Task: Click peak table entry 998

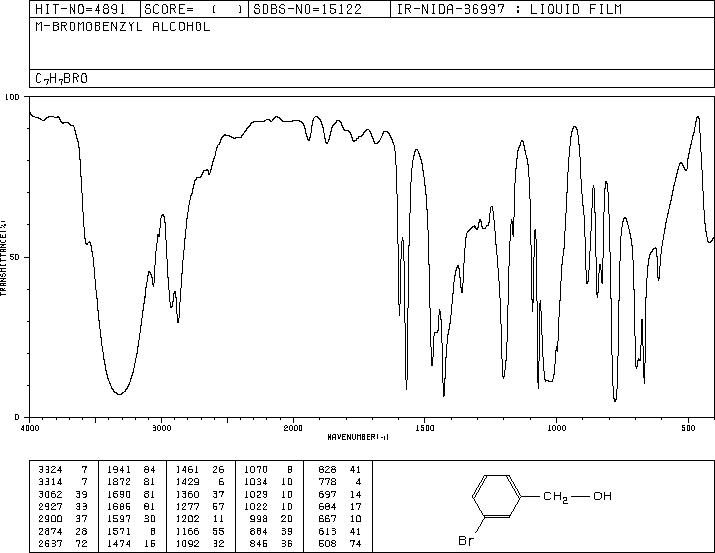Action: point(259,519)
